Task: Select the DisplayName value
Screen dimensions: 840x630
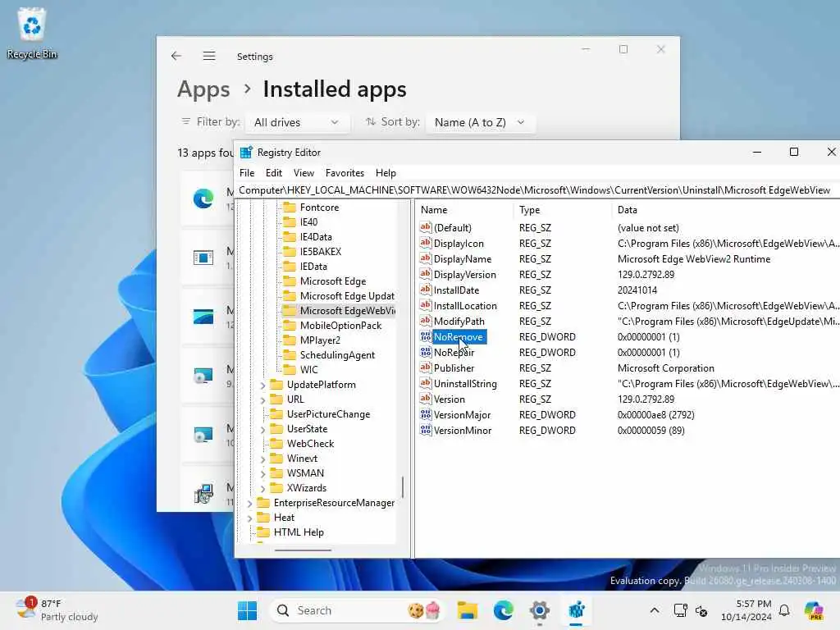Action: point(463,258)
